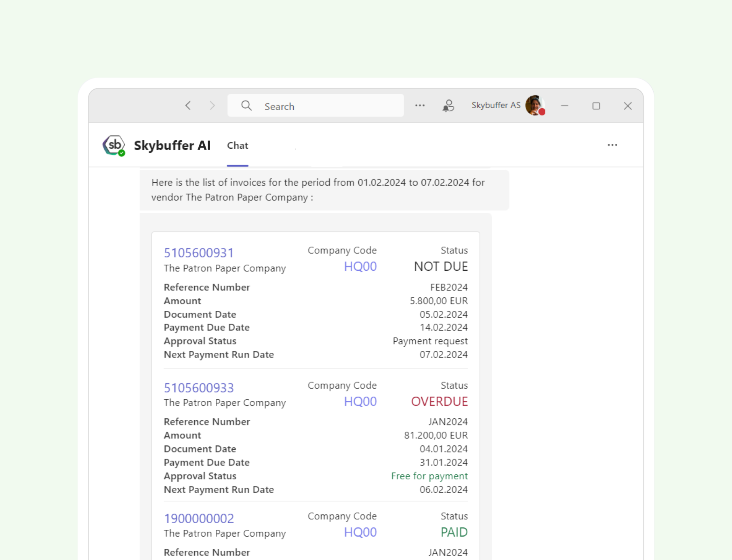Viewport: 732px width, 560px height.
Task: Click the Skybuffer AI app logo
Action: point(114,145)
